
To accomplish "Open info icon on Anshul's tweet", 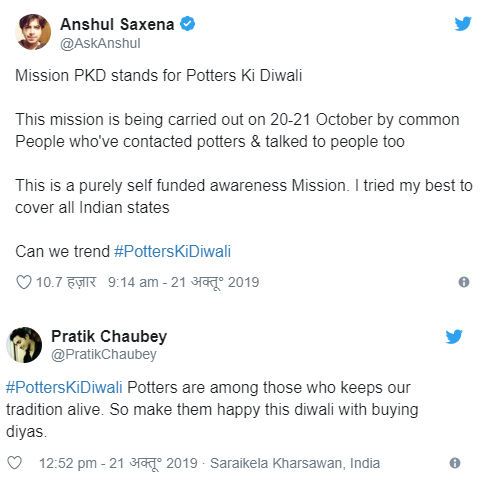I will click(464, 282).
